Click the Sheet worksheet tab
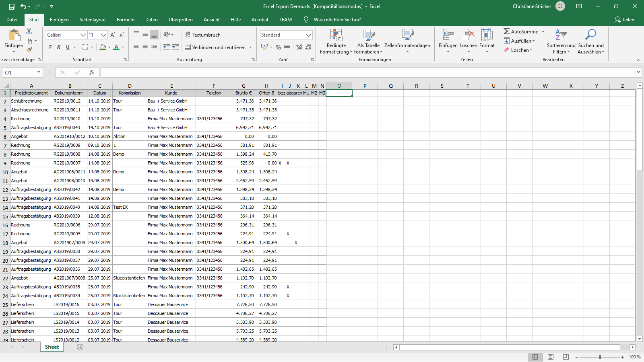Image resolution: width=644 pixels, height=362 pixels. tap(52, 347)
